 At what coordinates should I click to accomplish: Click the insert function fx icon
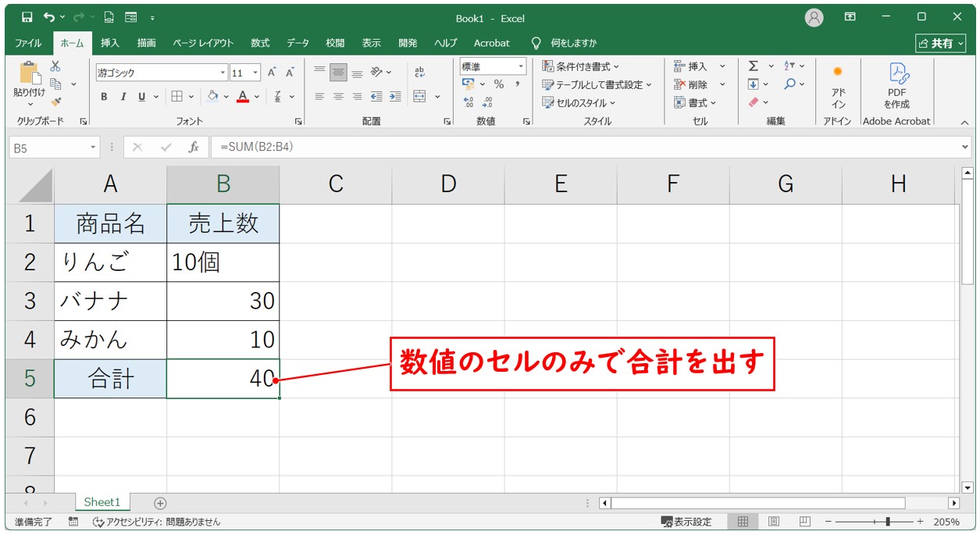click(x=194, y=147)
